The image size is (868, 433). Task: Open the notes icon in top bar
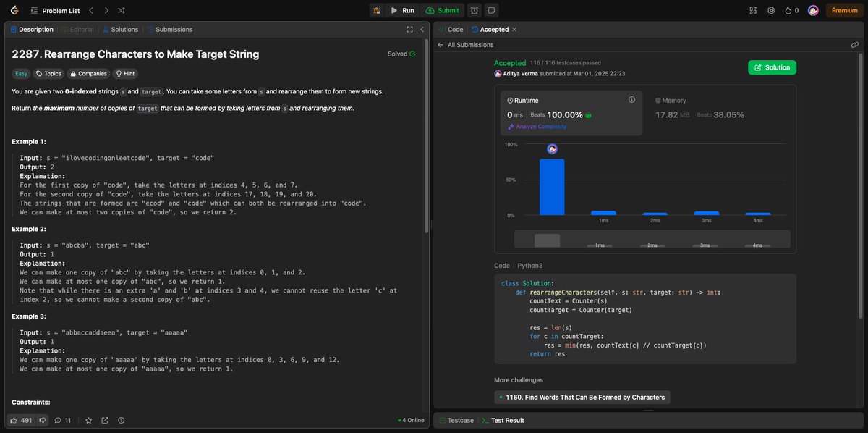coord(491,10)
